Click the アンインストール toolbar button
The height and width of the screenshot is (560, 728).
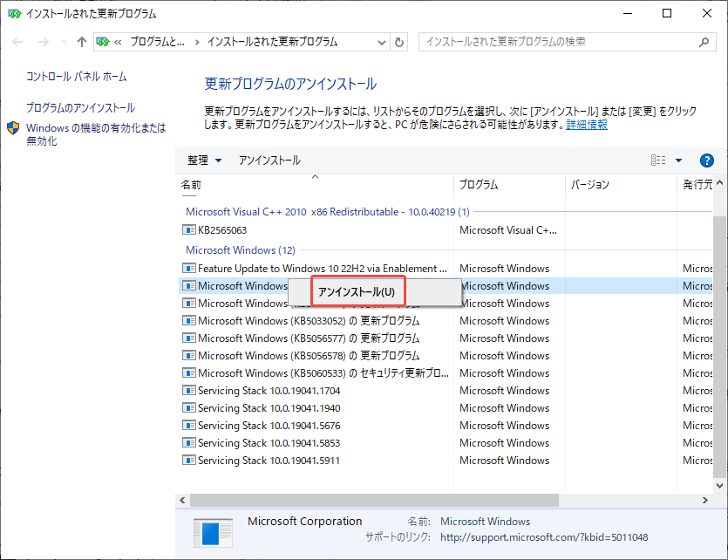tap(269, 160)
